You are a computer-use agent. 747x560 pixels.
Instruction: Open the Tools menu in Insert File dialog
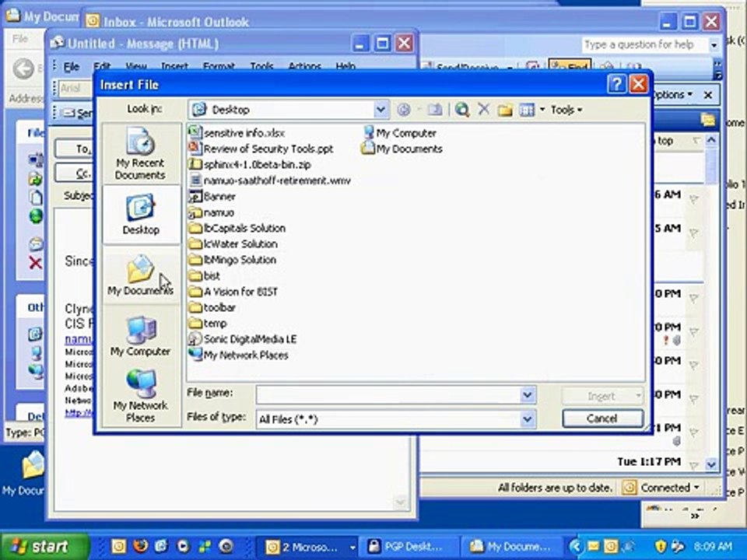click(566, 110)
